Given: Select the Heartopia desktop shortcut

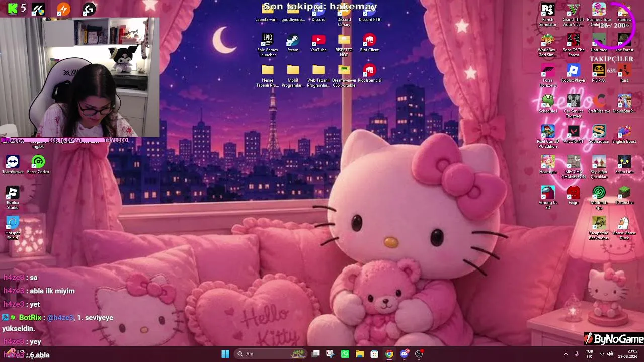Looking at the screenshot, I should [548, 165].
